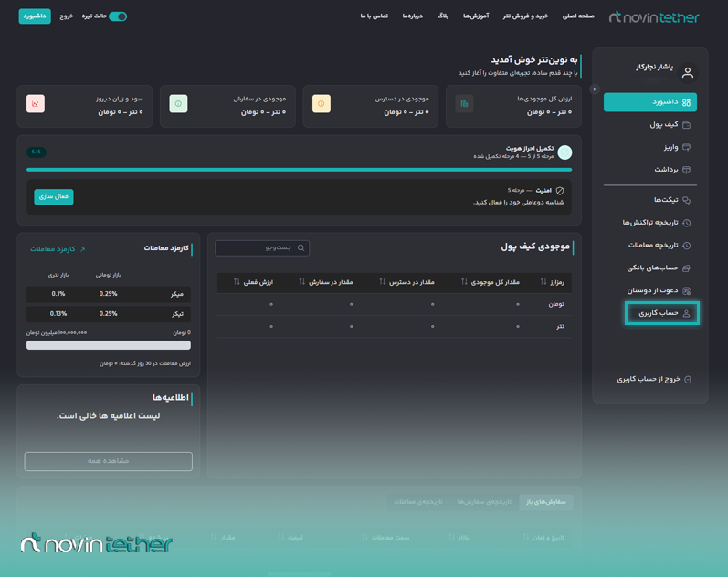
Task: Click orange icon on موجودی در دسترس card
Action: pos(322,103)
